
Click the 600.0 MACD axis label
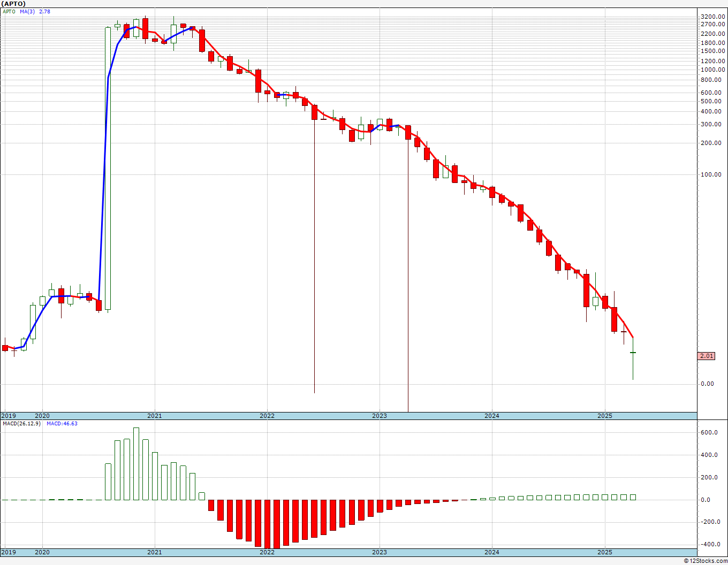(x=709, y=432)
